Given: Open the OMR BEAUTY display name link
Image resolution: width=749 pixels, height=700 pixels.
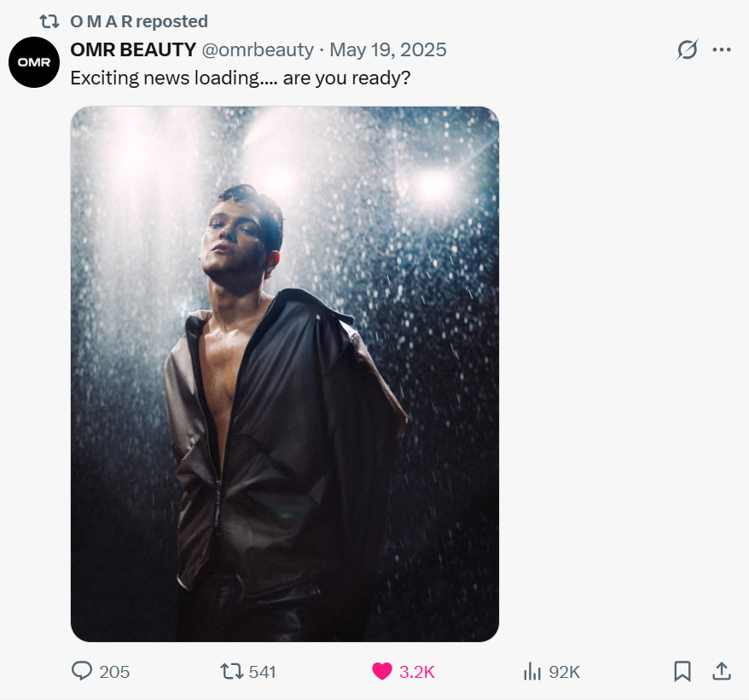Looking at the screenshot, I should [133, 49].
